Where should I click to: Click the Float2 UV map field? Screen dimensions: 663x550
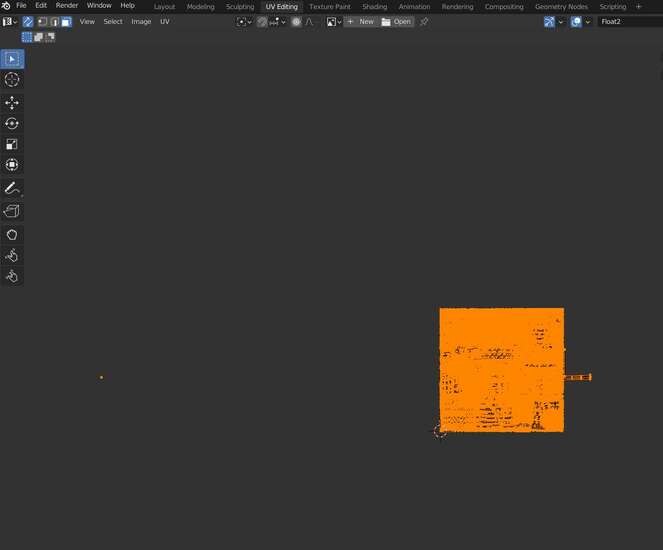[x=630, y=22]
